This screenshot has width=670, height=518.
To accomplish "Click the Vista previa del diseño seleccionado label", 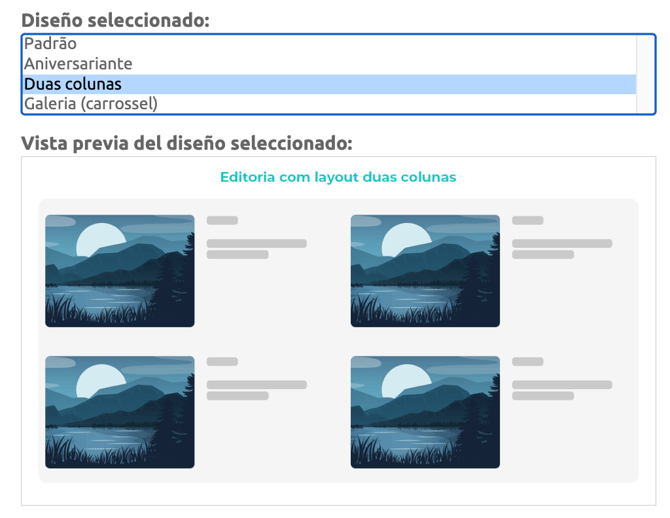I will [x=187, y=143].
